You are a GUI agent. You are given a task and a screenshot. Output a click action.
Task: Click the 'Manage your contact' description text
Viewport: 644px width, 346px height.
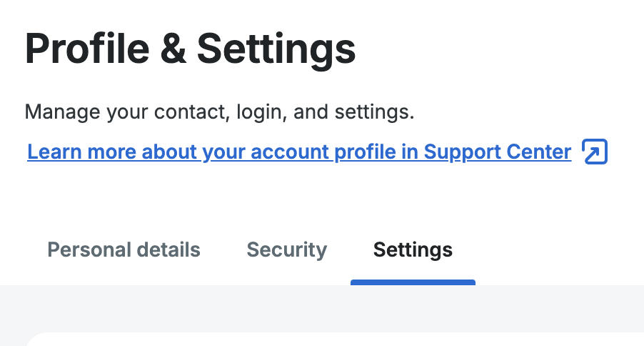click(219, 112)
